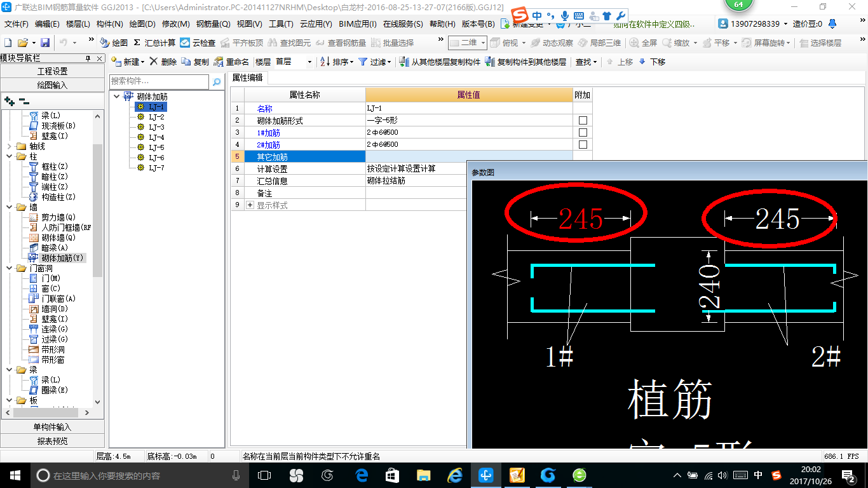Click the 下移 move down arrow
The image size is (868, 488).
[652, 62]
